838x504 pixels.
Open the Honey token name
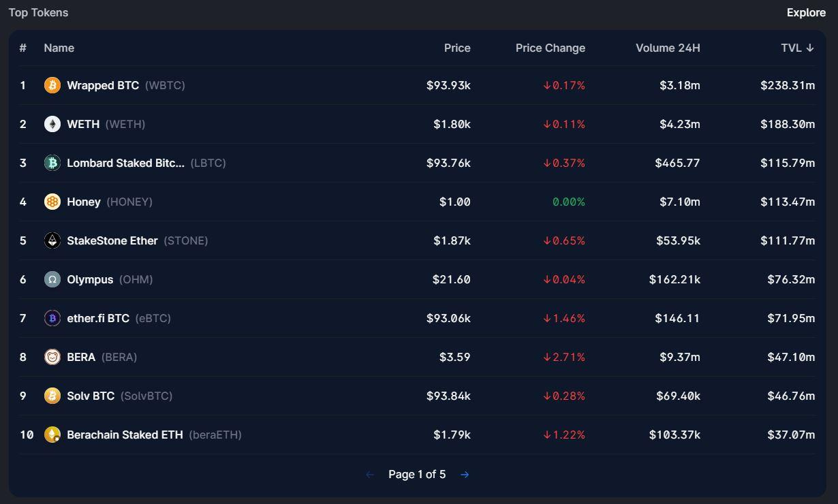pyautogui.click(x=84, y=202)
